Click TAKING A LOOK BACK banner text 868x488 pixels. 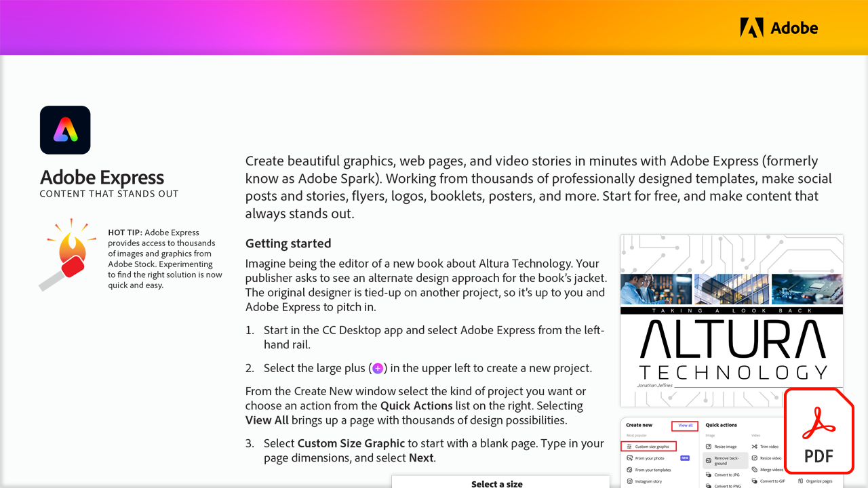pos(732,310)
